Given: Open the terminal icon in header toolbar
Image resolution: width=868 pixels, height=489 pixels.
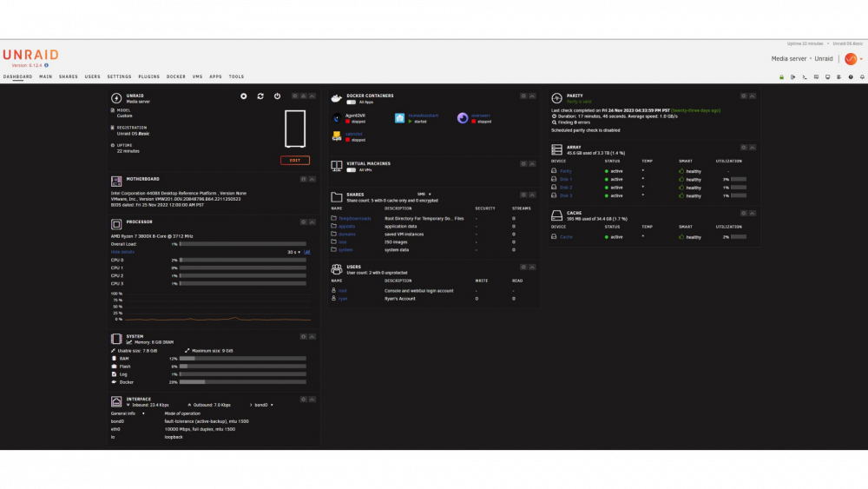Looking at the screenshot, I should (805, 77).
